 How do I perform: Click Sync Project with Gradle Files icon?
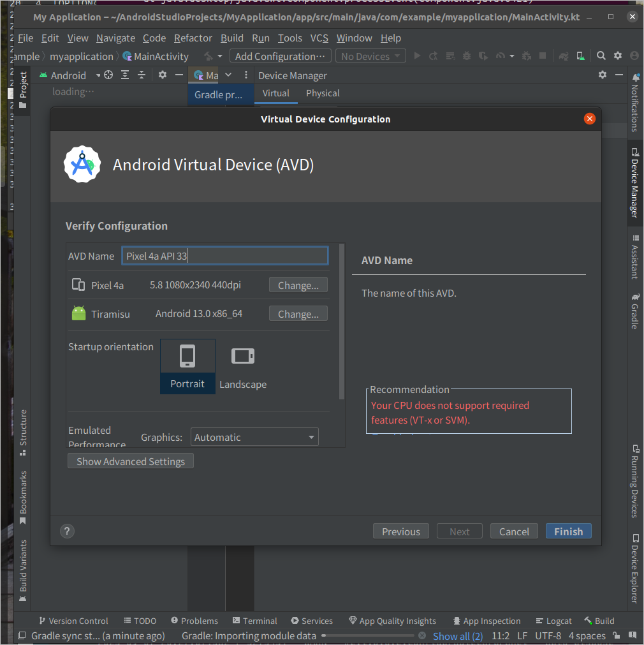[564, 56]
